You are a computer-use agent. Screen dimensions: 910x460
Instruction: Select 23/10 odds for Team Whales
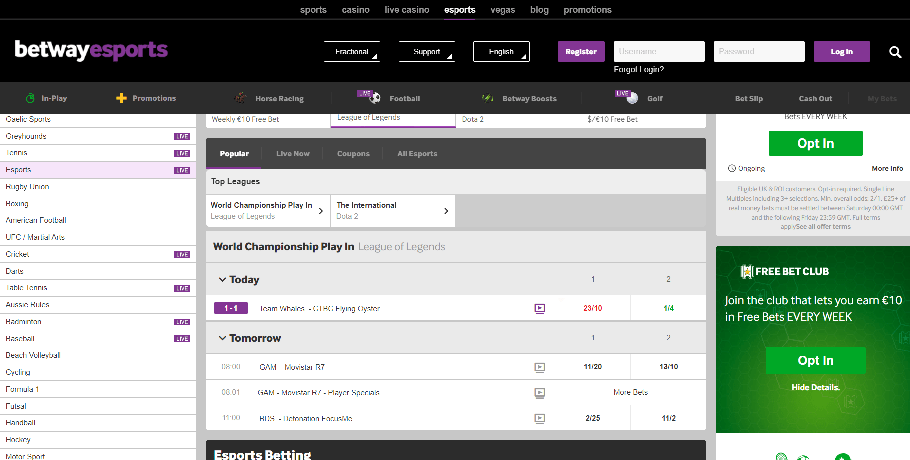[593, 308]
